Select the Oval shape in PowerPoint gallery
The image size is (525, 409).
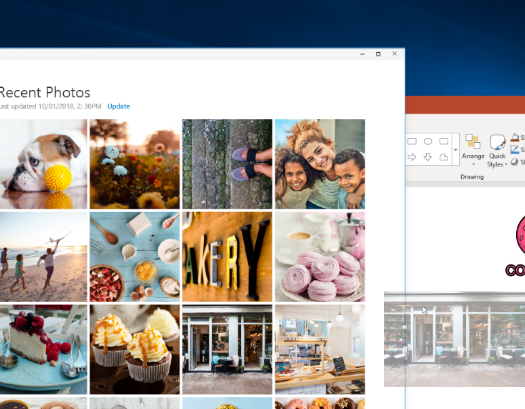tap(428, 141)
